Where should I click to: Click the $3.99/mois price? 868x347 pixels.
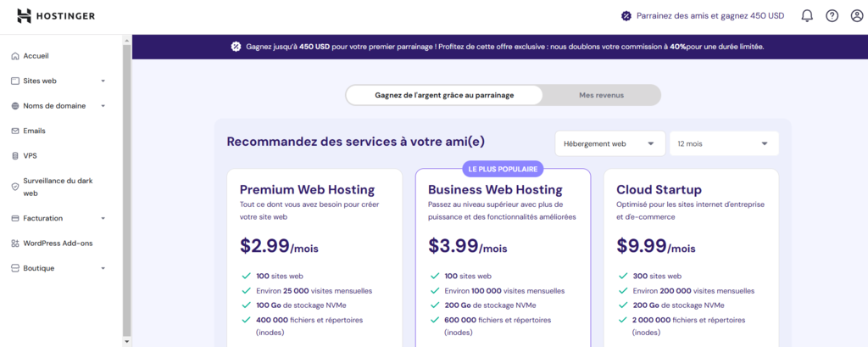467,245
